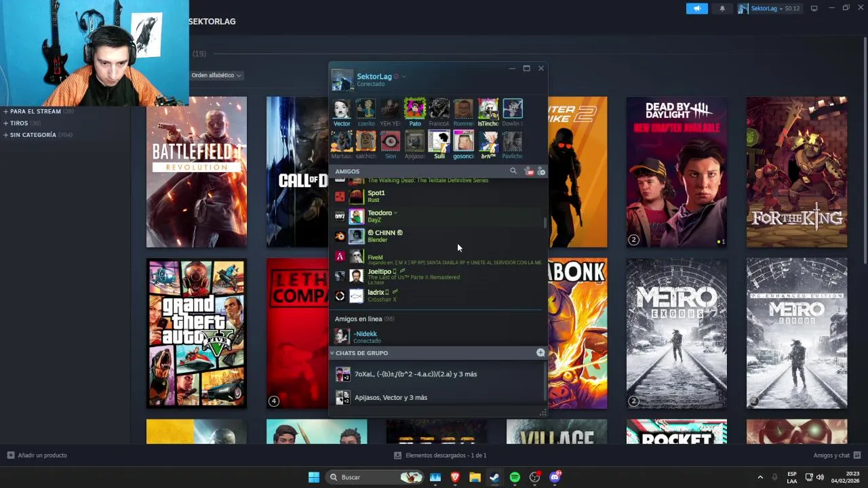This screenshot has height=488, width=868.
Task: Click gosoncio's avatar in favorites
Action: [464, 141]
